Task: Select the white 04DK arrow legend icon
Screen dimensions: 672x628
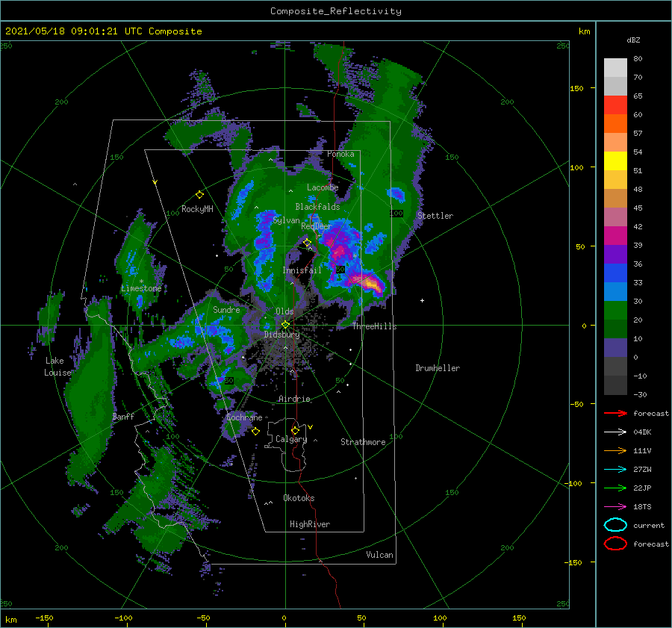Action: click(x=615, y=432)
